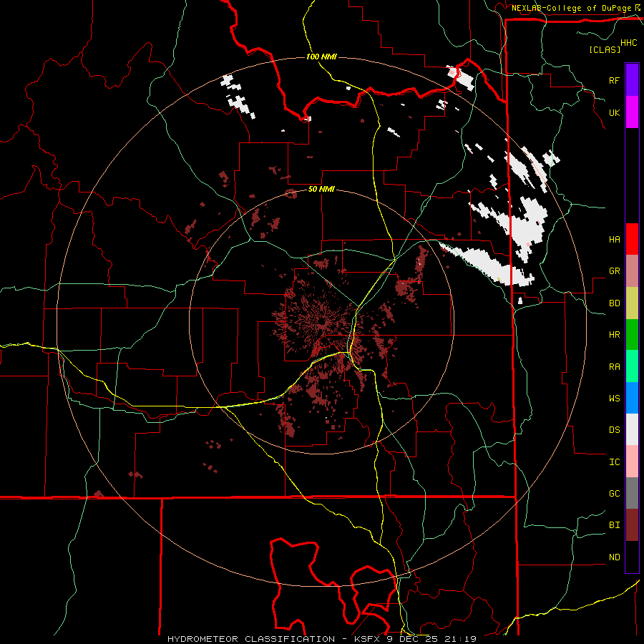Click the HHC product label
The image size is (644, 644).
pos(629,43)
